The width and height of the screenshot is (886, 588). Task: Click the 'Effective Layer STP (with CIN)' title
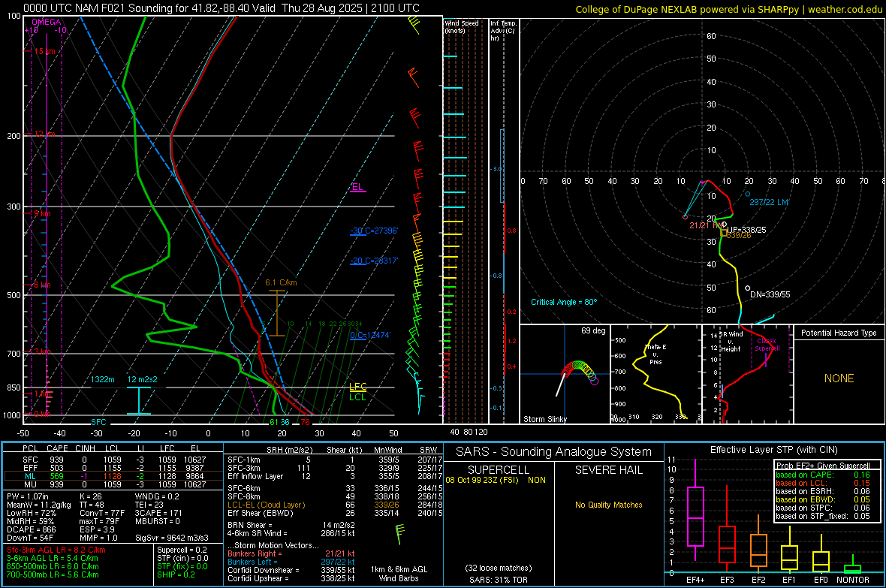point(773,450)
